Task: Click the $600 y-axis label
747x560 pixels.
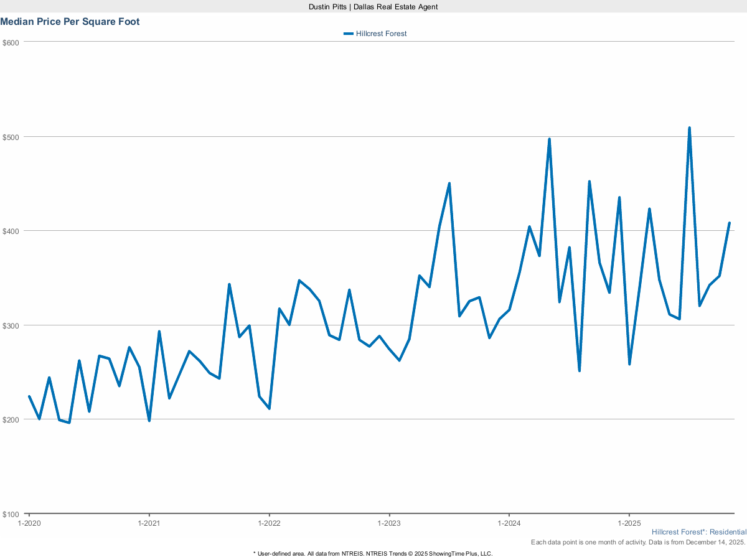Action: coord(11,42)
